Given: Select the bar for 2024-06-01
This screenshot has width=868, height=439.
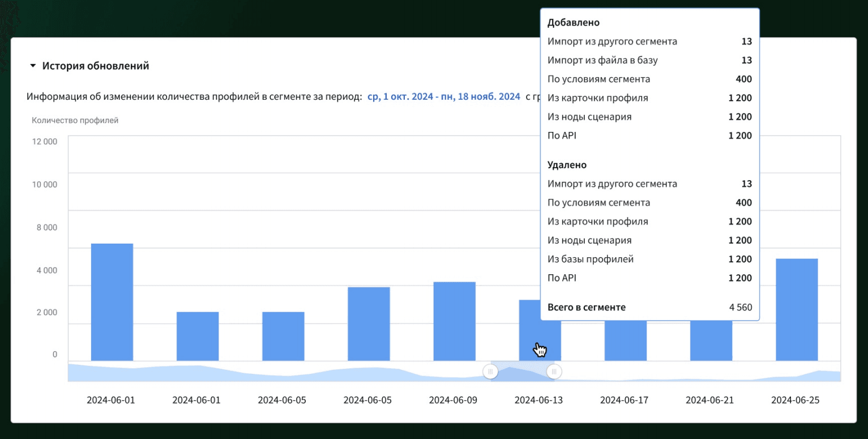Looking at the screenshot, I should point(112,300).
